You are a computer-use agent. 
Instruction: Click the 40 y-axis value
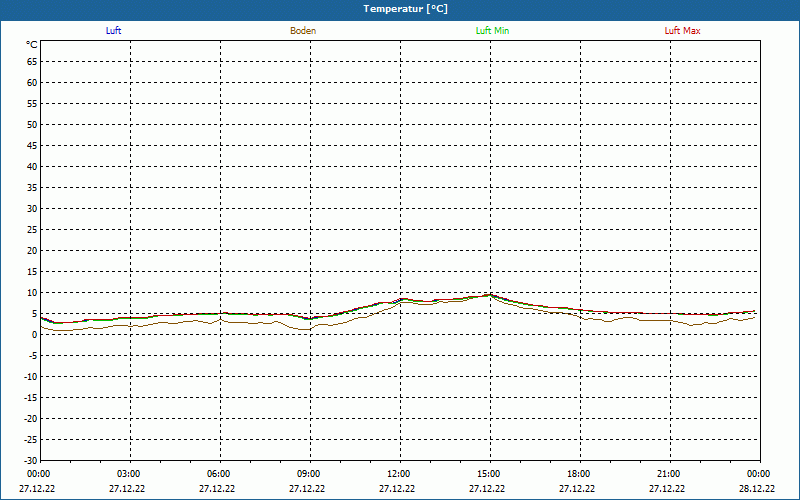32,167
